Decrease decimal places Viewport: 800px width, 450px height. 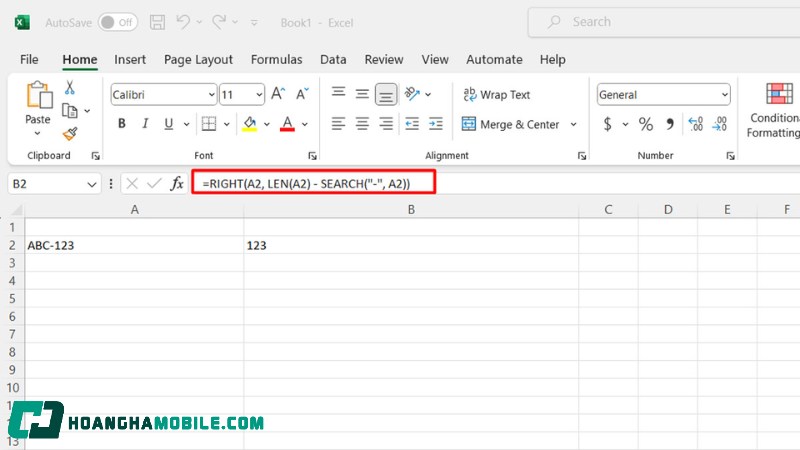(x=719, y=123)
